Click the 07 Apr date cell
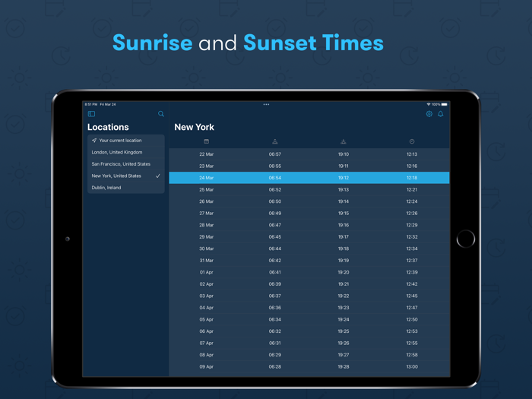Image resolution: width=532 pixels, height=399 pixels. click(x=206, y=343)
